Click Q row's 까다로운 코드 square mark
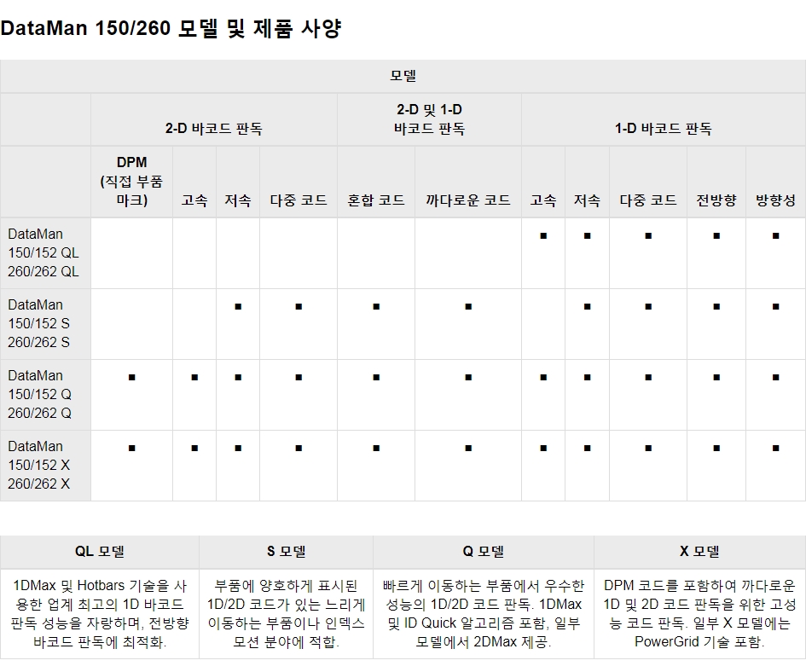 (468, 378)
